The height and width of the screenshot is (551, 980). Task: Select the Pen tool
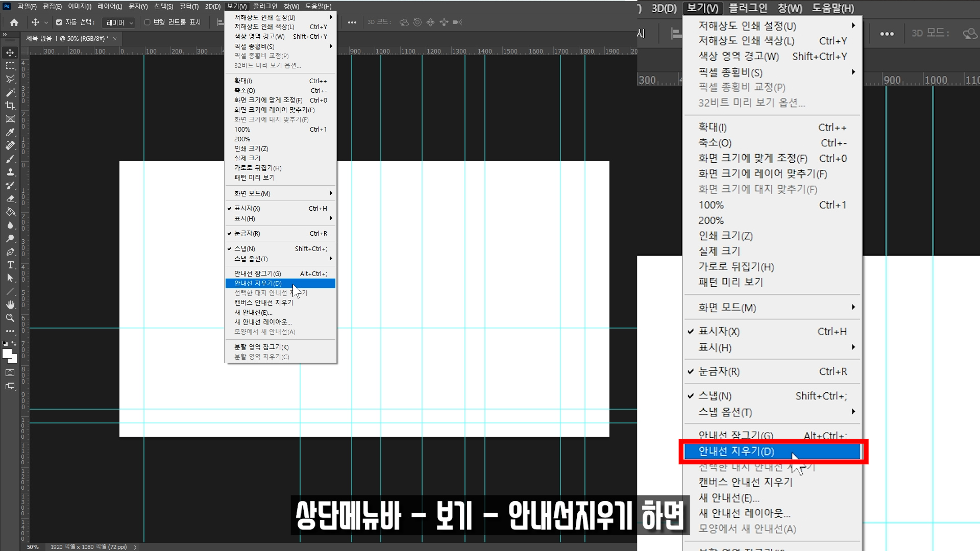(x=10, y=252)
